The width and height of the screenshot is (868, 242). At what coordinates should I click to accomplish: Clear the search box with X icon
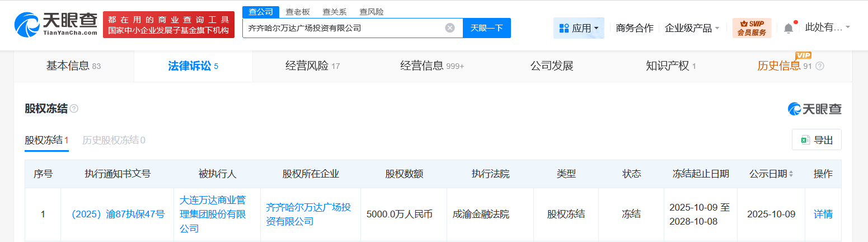(x=450, y=28)
